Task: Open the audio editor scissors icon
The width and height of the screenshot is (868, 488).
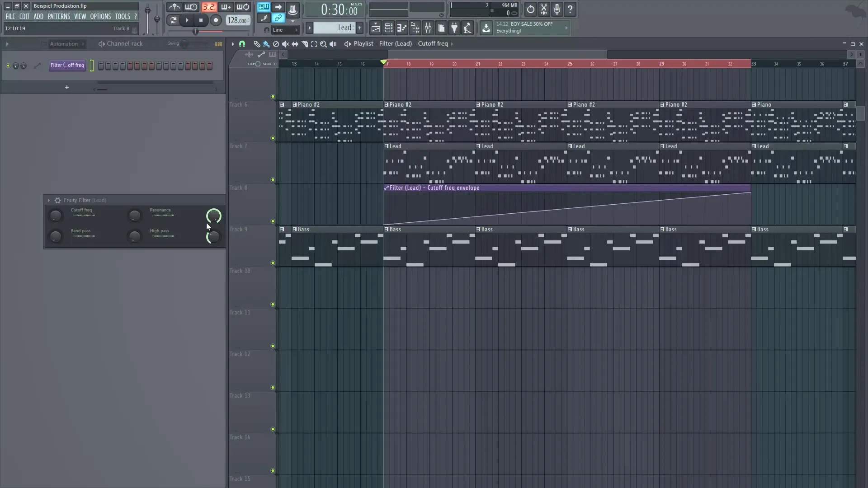Action: tap(544, 9)
